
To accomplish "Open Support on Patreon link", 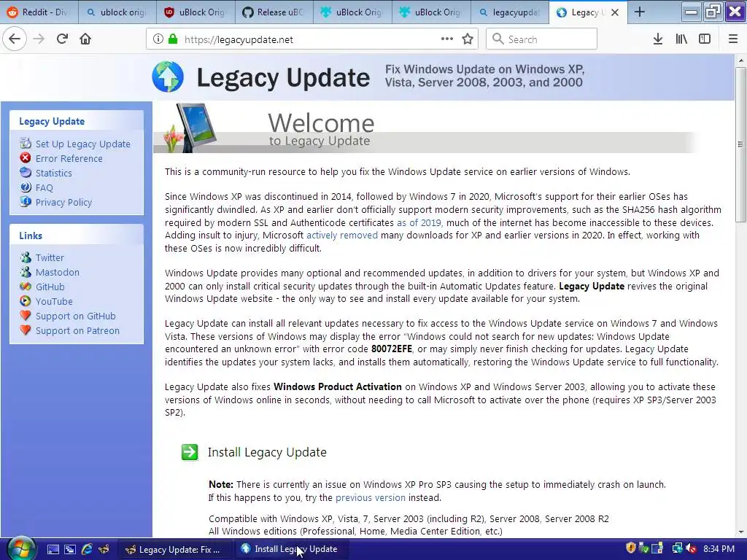I will (77, 330).
